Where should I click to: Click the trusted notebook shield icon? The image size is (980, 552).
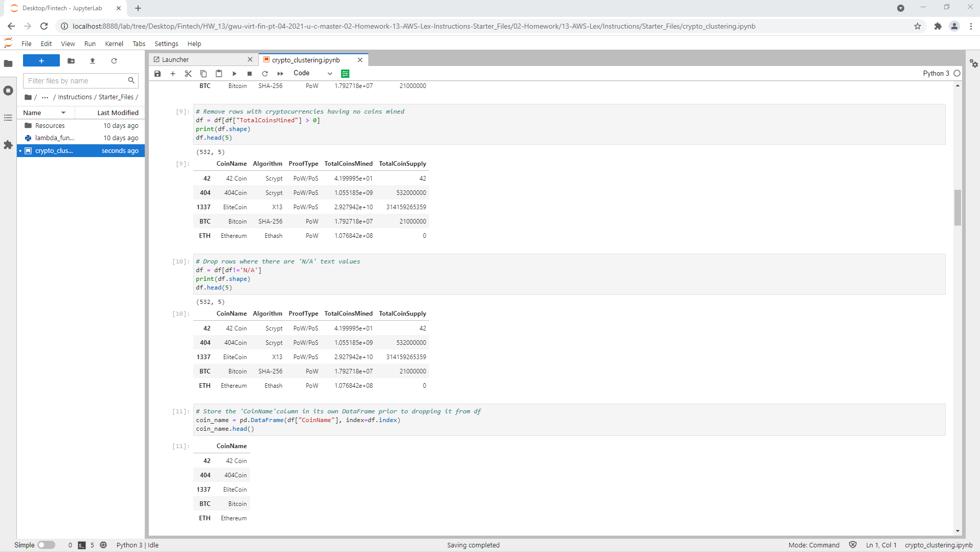[853, 545]
